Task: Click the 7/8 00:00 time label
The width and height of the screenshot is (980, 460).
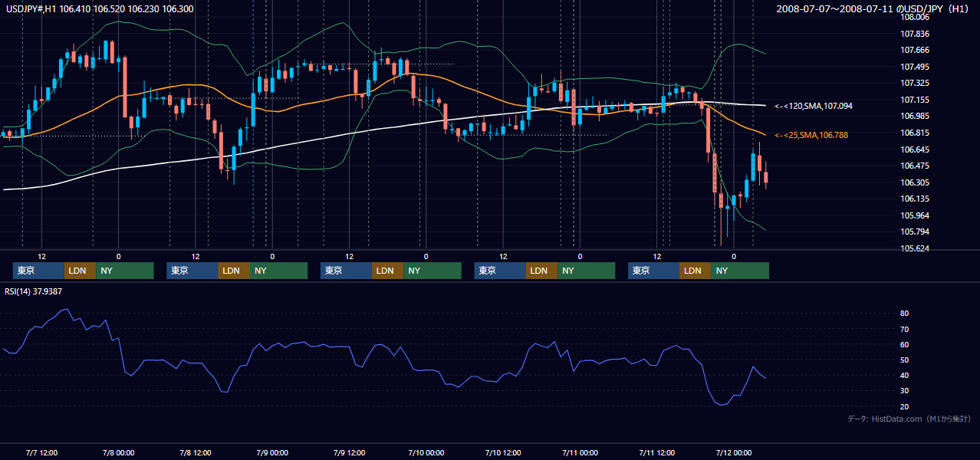Action: 118,452
